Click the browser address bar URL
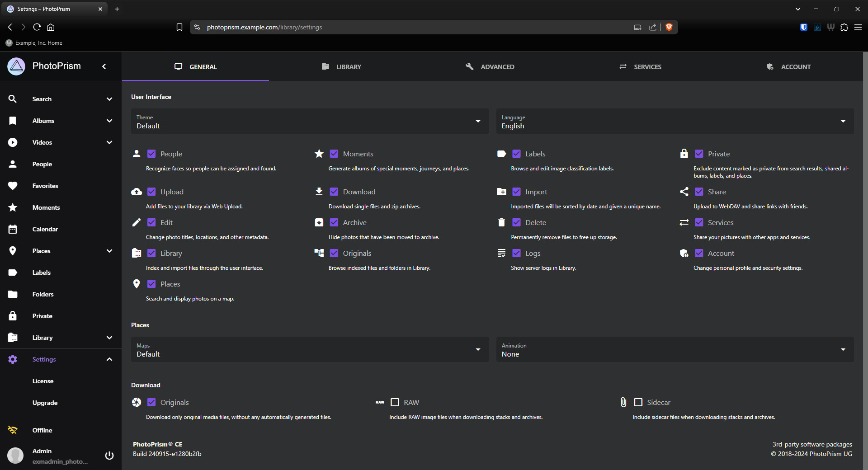 tap(264, 27)
